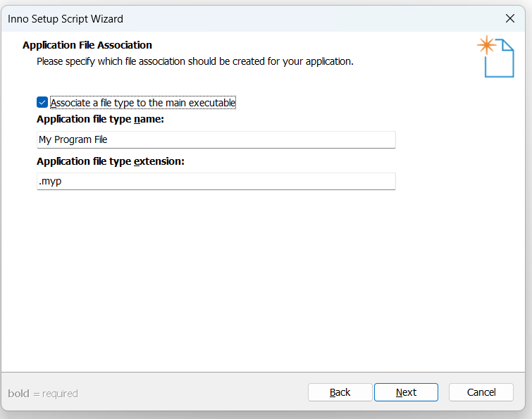The image size is (532, 419).
Task: Click the orange star on the wizard icon
Action: (486, 45)
